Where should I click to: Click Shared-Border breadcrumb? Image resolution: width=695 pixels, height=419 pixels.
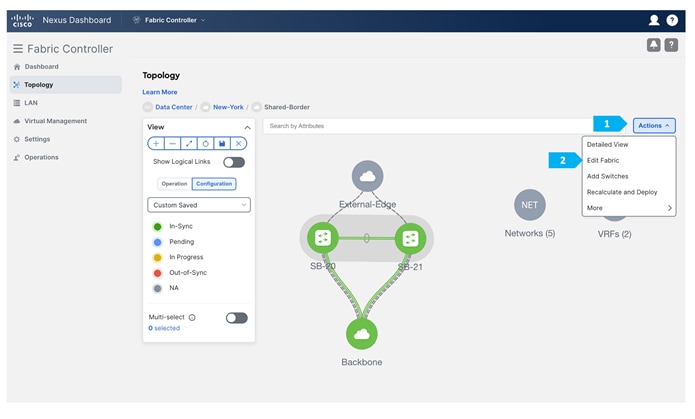pyautogui.click(x=287, y=107)
